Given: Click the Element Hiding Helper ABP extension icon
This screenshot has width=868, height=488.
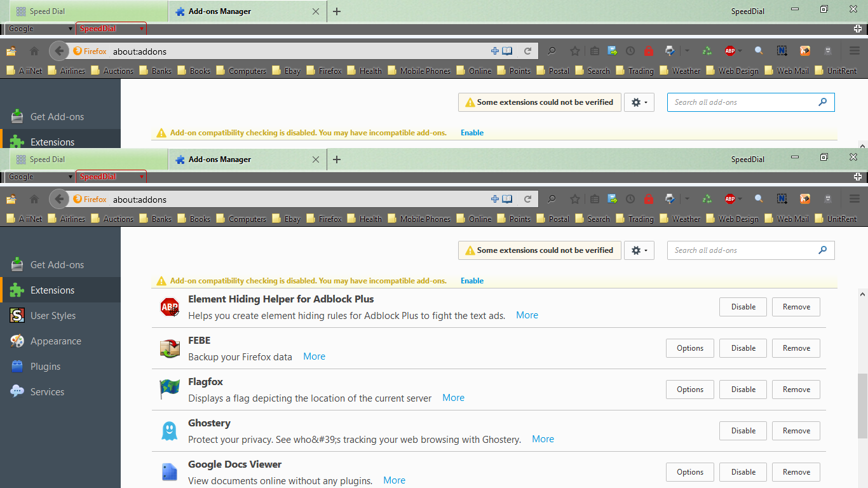Looking at the screenshot, I should click(x=170, y=308).
